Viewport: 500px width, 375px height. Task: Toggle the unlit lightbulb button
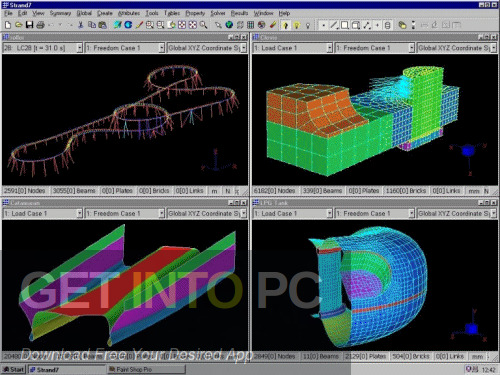coord(308,25)
